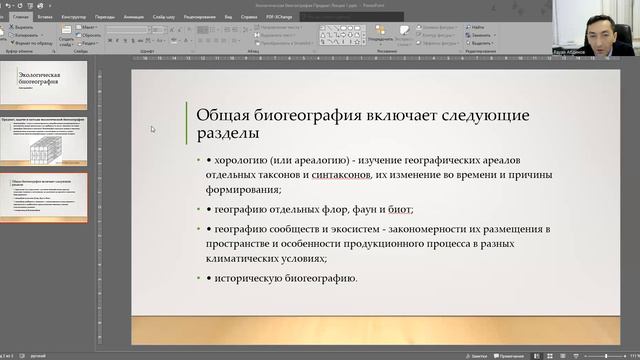Image resolution: width=640 pixels, height=360 pixels.
Task: Expand the Layout (Макет) dropdown
Action: coord(87,27)
